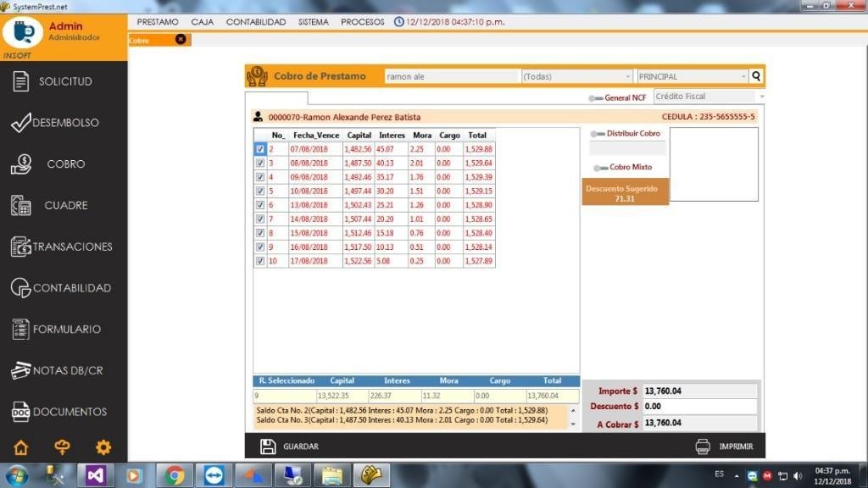
Task: Close the Cobro tab with X
Action: pos(181,39)
